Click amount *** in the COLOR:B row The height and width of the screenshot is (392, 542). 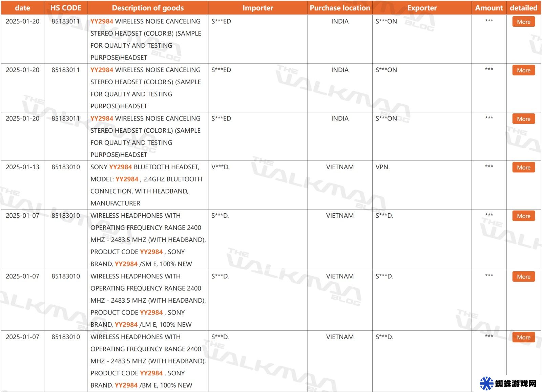click(x=489, y=21)
